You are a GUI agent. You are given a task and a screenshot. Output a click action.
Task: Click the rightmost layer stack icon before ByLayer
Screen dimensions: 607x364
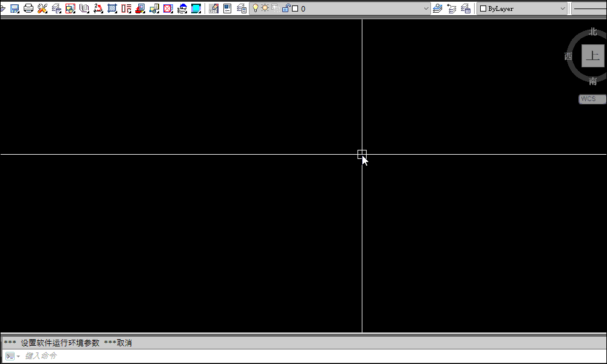466,8
